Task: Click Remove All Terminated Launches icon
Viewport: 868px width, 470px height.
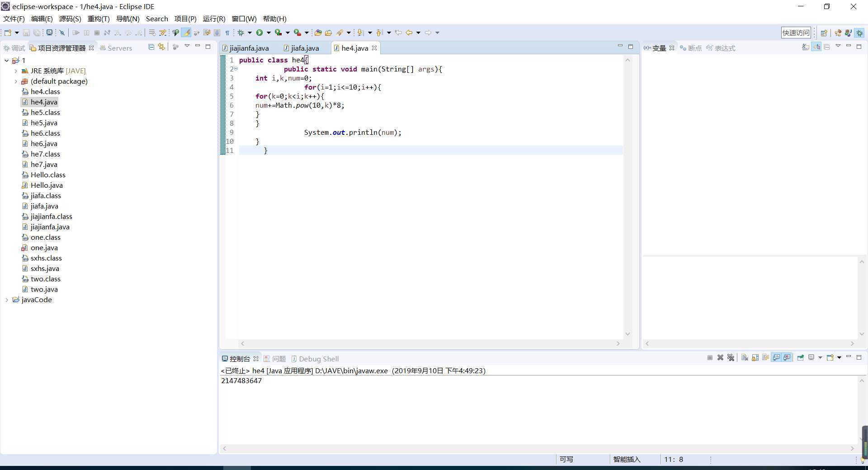Action: click(731, 357)
